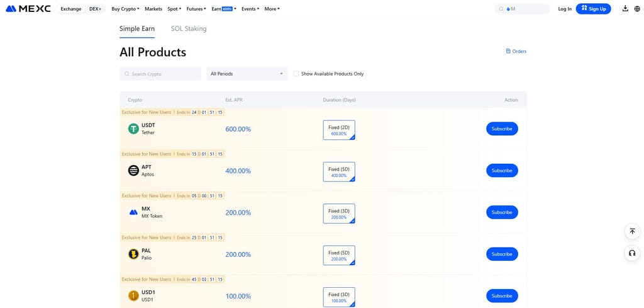Viewport: 644px width, 308px height.
Task: Click the PAL Palio coin icon
Action: click(133, 254)
